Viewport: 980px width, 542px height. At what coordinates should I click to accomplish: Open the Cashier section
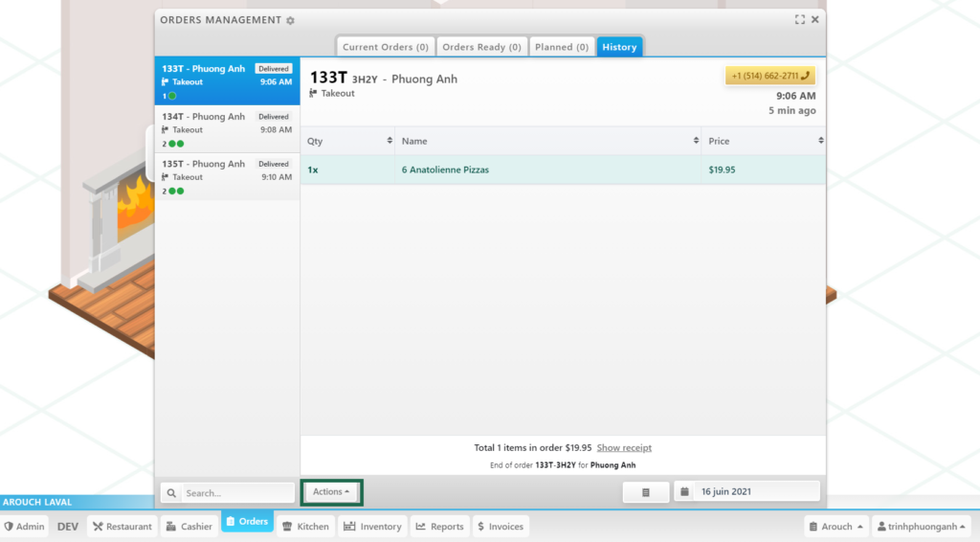pyautogui.click(x=188, y=527)
